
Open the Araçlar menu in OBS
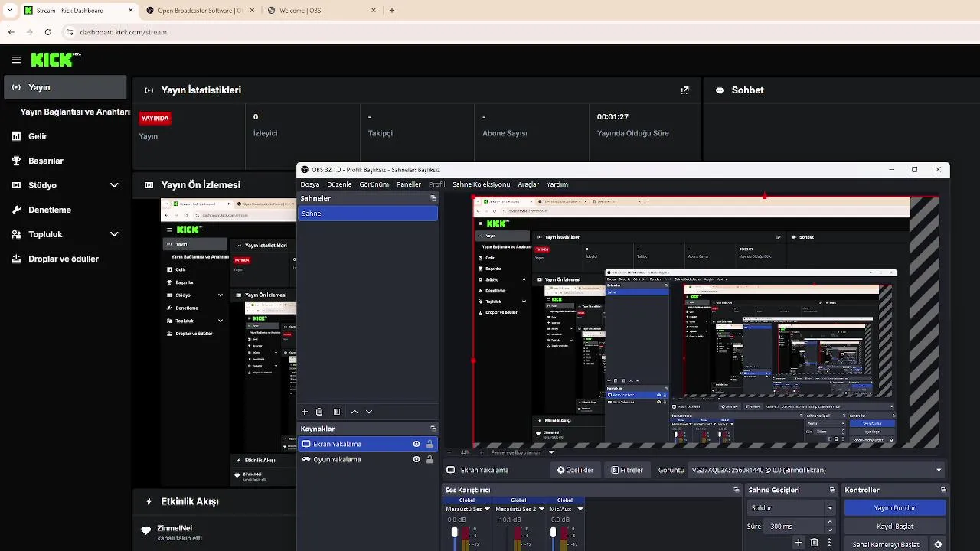tap(528, 184)
